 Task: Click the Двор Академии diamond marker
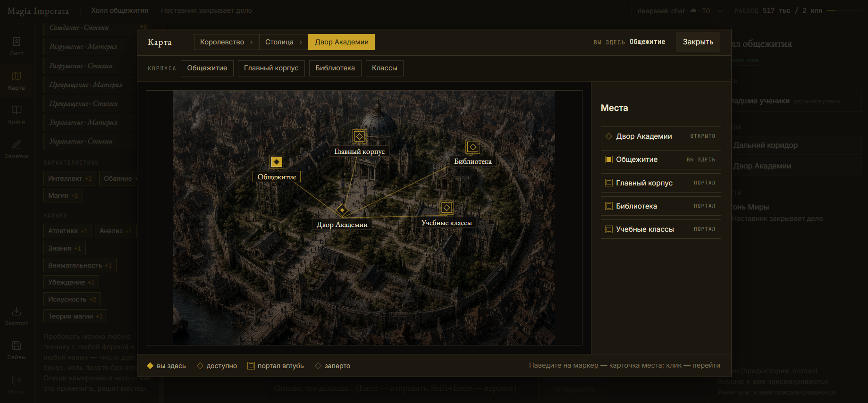coord(342,210)
